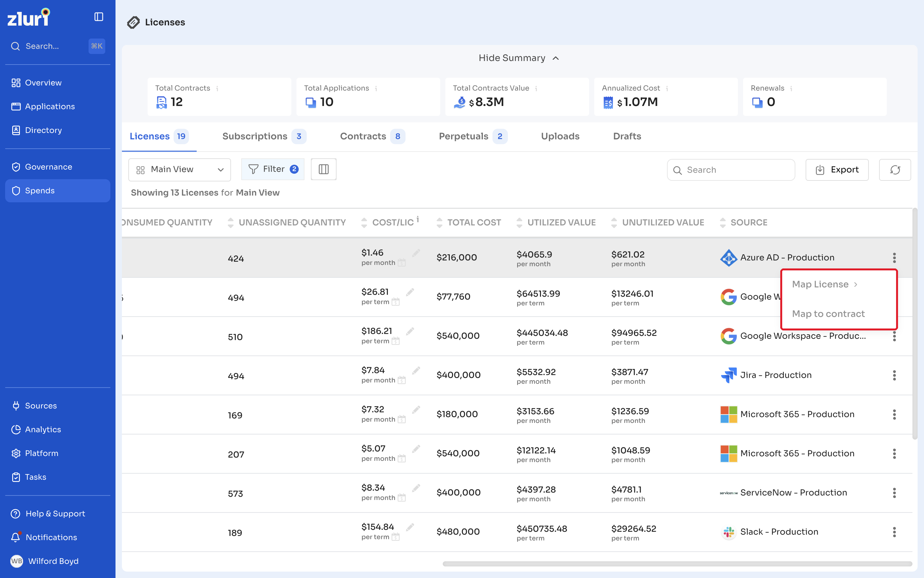Click the Zluri logo
Viewport: 924px width, 578px height.
(x=29, y=17)
